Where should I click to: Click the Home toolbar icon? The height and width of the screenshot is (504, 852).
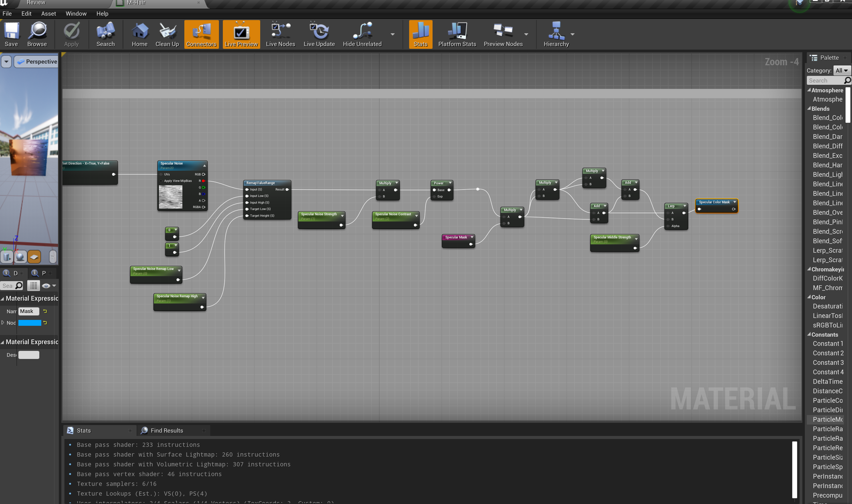(x=139, y=34)
